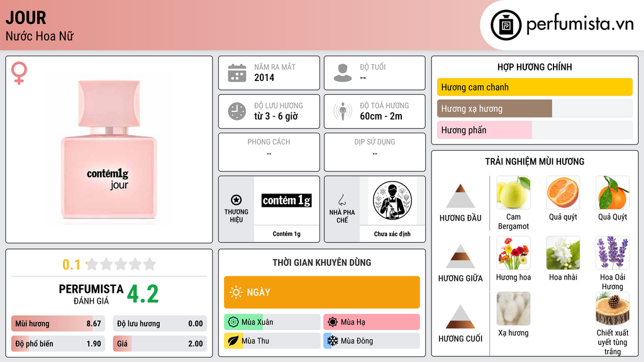Click the Nước Hoa Nữ subtitle
Viewport: 644px width, 362px height.
40,36
